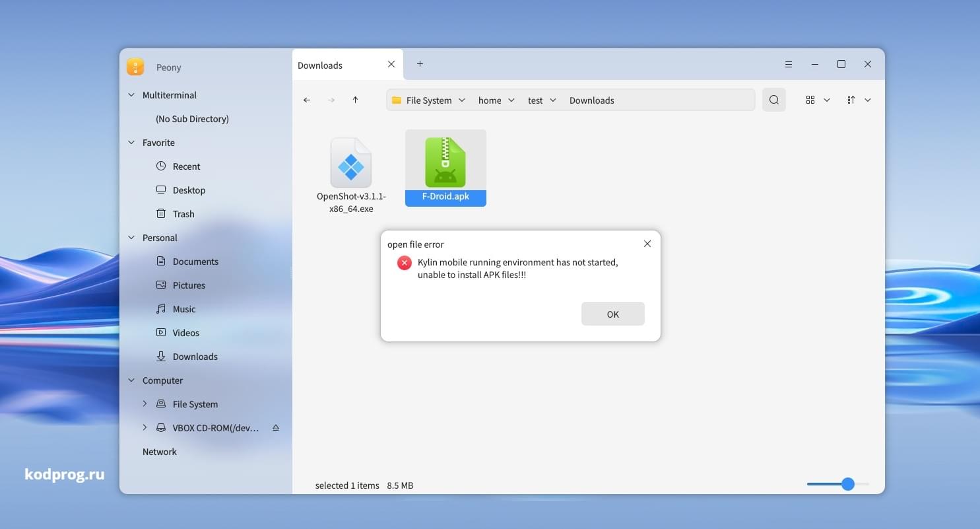Screen dimensions: 980x529
Task: Collapse the Favorite section
Action: pos(131,143)
